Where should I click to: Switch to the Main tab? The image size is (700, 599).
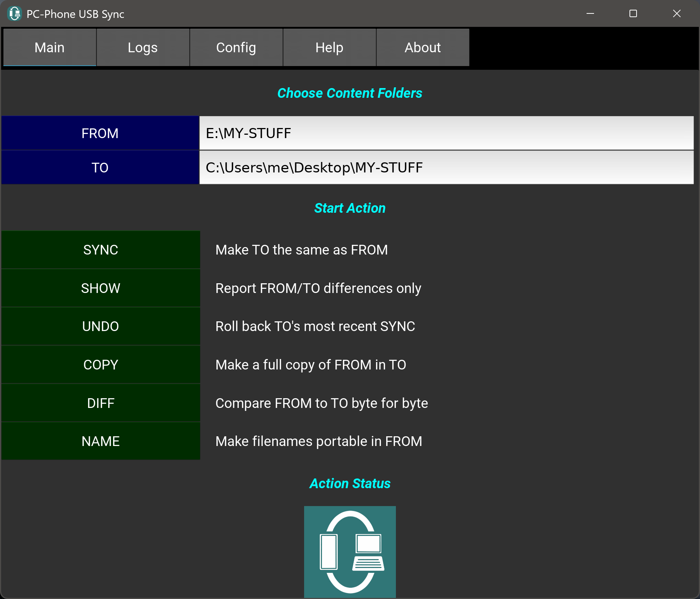(50, 47)
